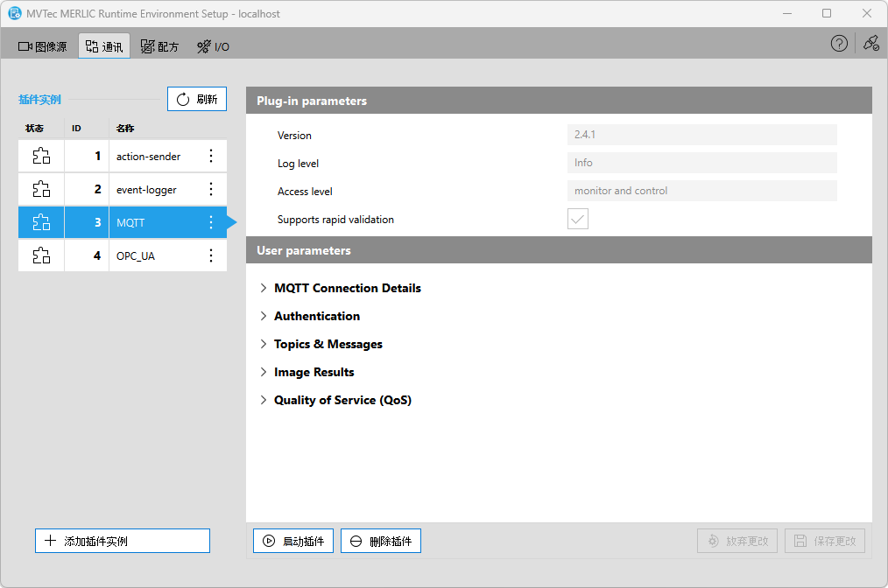Viewport: 888px width, 588px height.
Task: Open the three-dot menu for MQTT
Action: [210, 222]
